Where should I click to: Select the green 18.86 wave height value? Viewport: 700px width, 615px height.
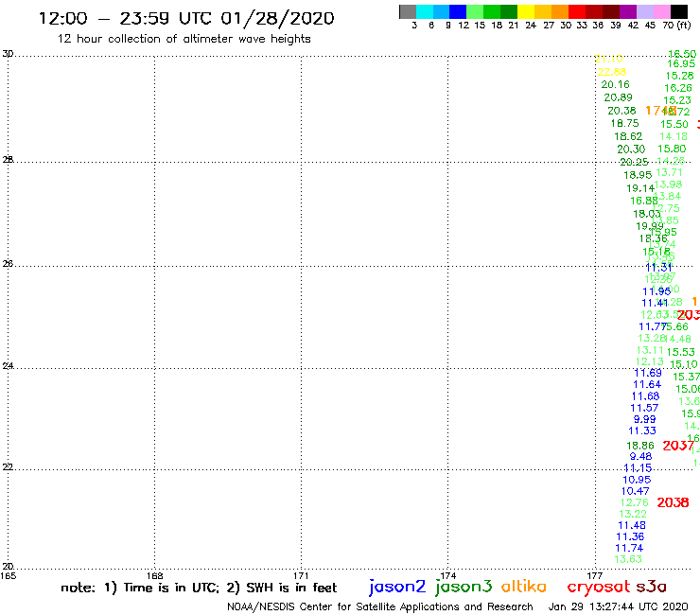640,446
